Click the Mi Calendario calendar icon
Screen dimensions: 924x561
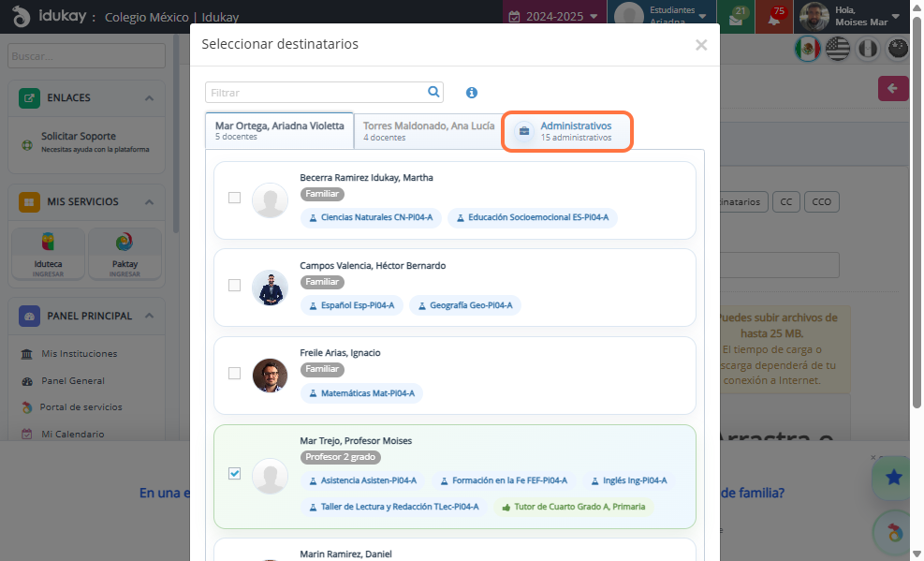(x=26, y=435)
